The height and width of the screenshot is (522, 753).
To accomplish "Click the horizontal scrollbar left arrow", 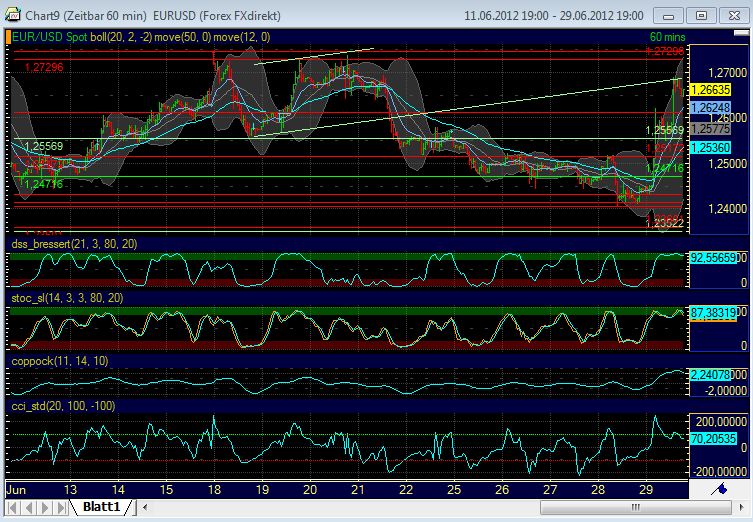I will tap(145, 507).
